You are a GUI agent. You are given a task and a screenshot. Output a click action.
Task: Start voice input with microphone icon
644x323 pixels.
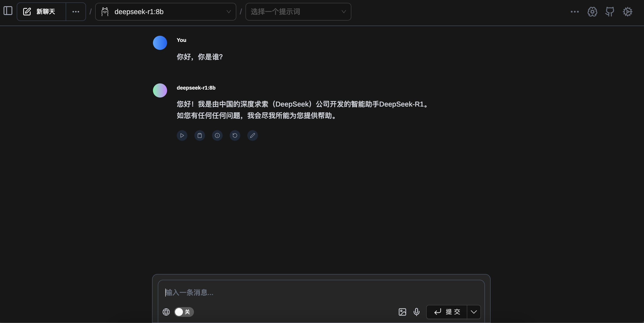[x=417, y=312]
